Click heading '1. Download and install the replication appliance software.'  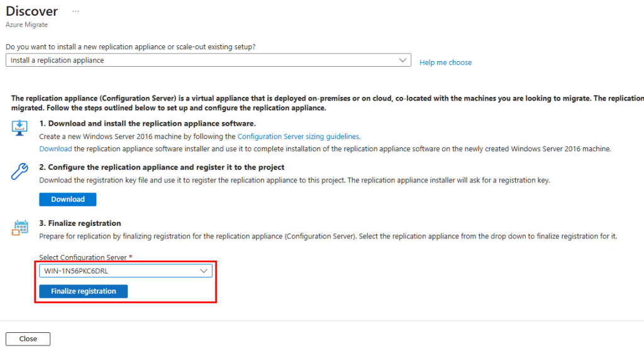147,123
